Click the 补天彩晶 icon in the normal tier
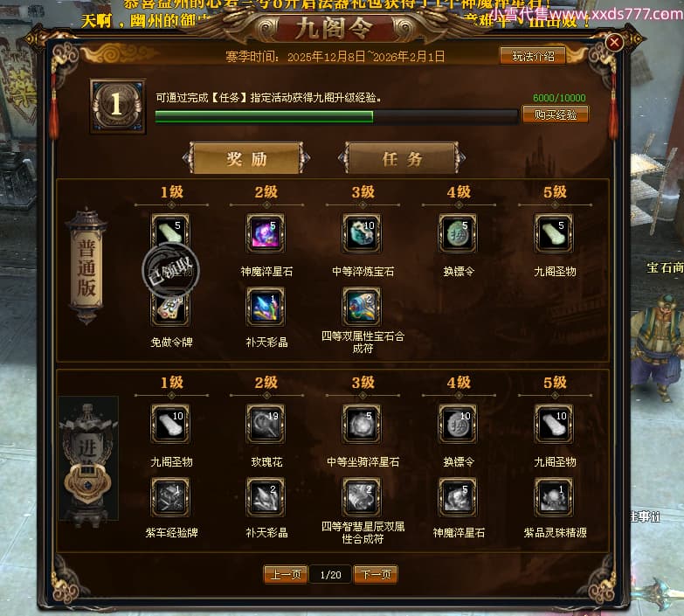The width and height of the screenshot is (684, 616). (266, 307)
